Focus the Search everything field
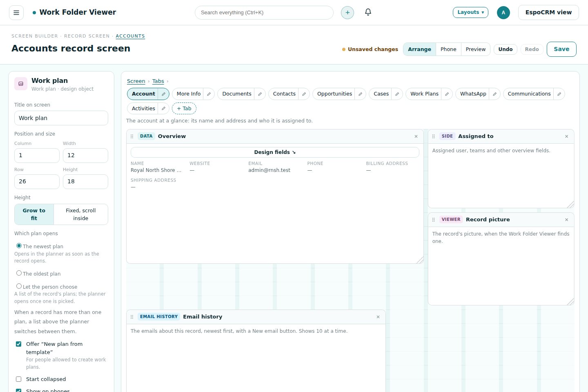588x392 pixels. pos(264,13)
